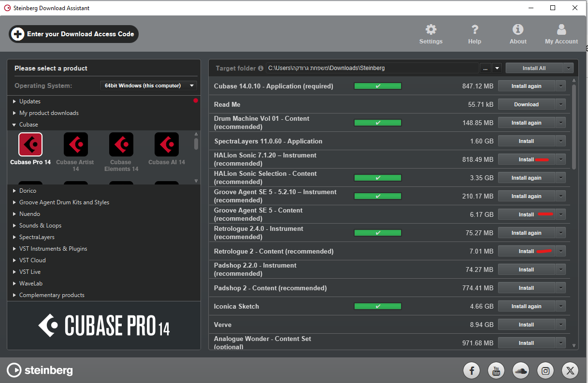Open dropdown arrow beside Cubase 14.0.10 Install again
Image resolution: width=588 pixels, height=383 pixels.
coord(560,86)
